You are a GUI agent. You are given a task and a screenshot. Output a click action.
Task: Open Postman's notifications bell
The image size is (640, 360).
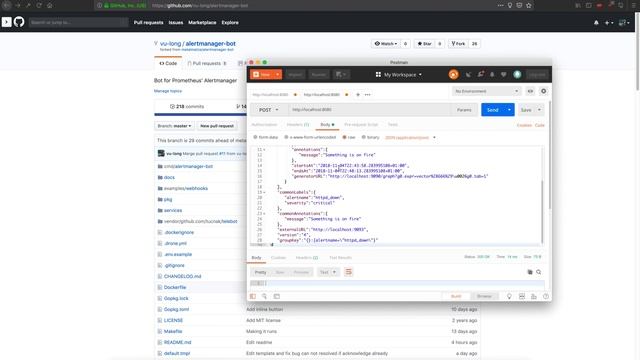click(x=492, y=74)
